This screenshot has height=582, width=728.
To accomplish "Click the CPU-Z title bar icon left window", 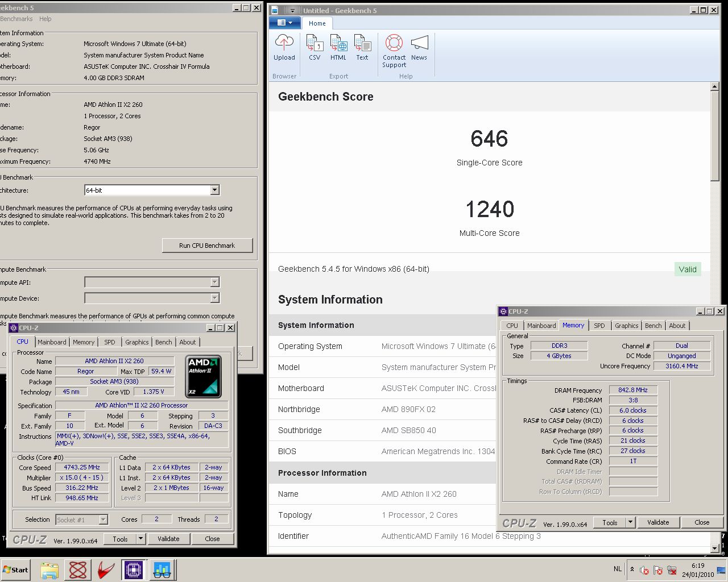I will 14,328.
